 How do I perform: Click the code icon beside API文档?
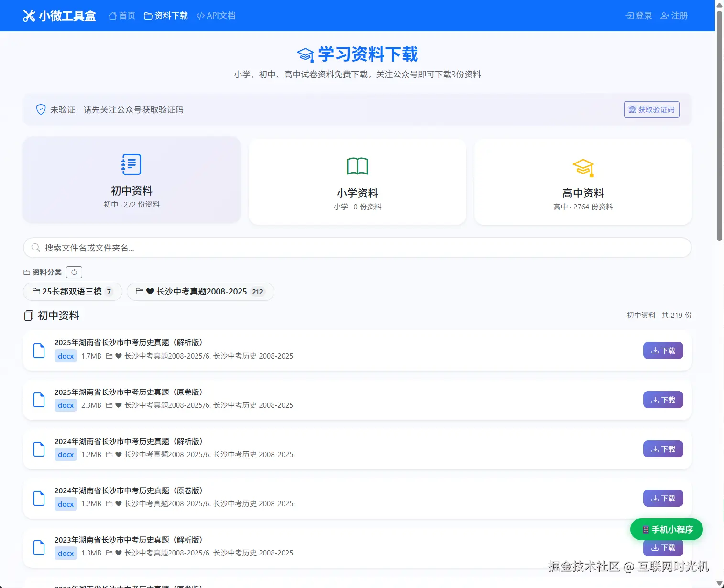click(x=200, y=16)
